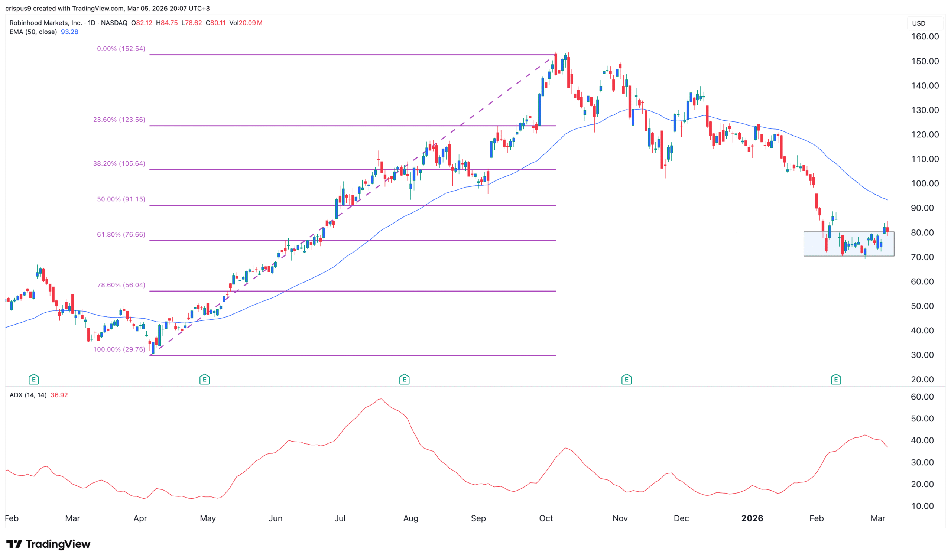The image size is (951, 560).
Task: Select the 100.00% (29.76) Fibonacci label
Action: pyautogui.click(x=119, y=349)
